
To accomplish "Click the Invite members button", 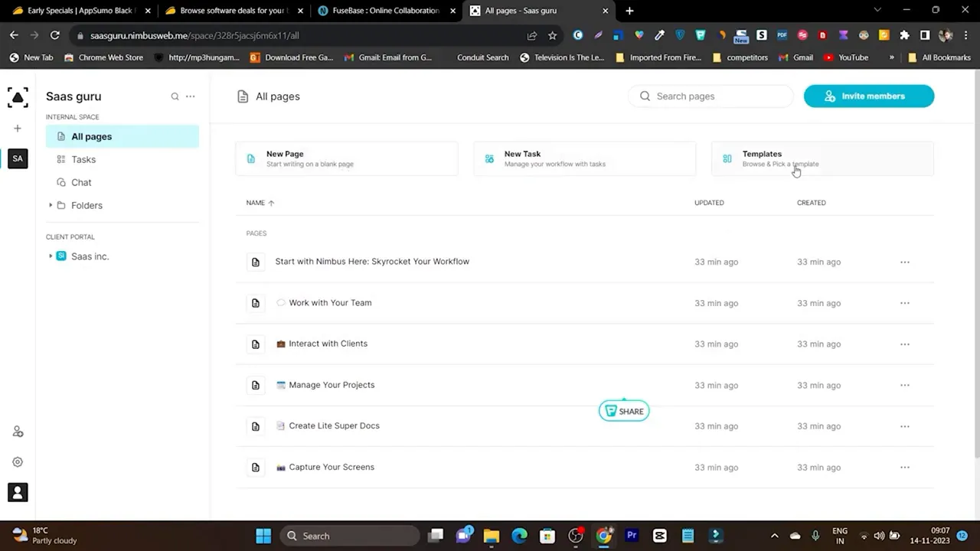I will [x=868, y=96].
